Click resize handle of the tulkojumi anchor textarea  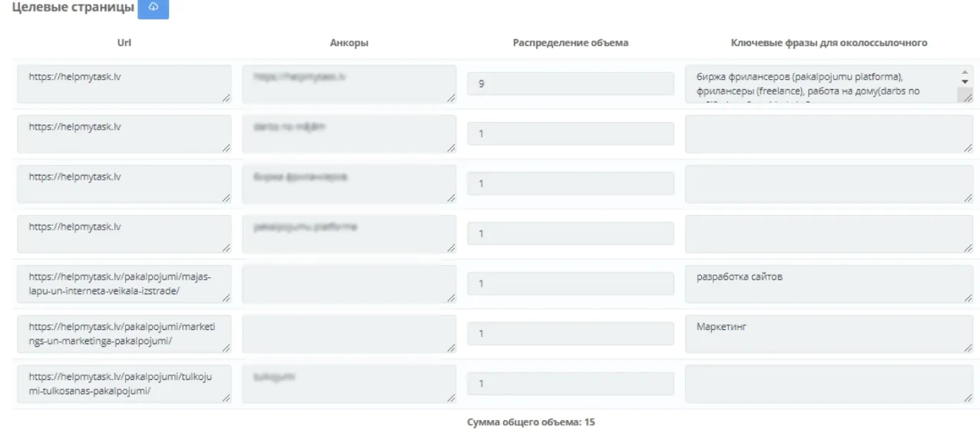pos(451,398)
